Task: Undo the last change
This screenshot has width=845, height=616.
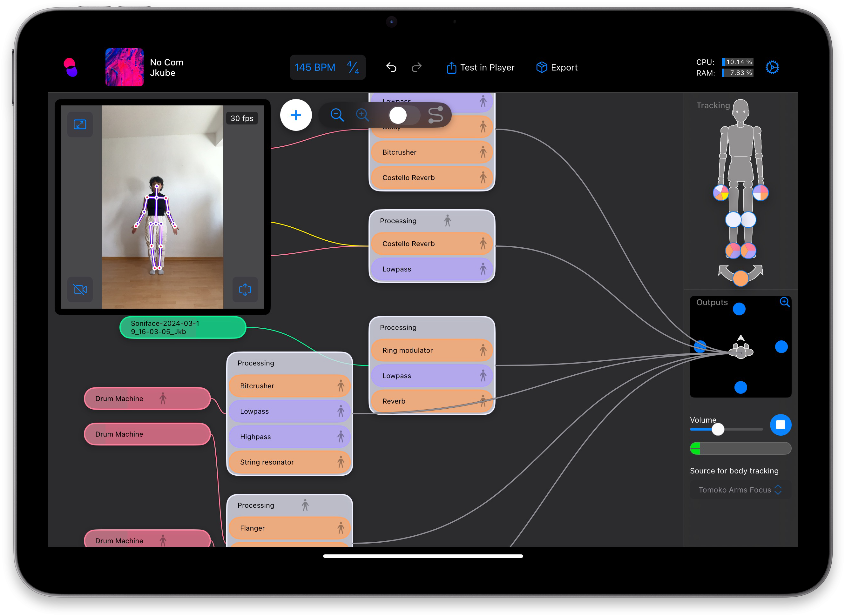Action: (x=391, y=67)
